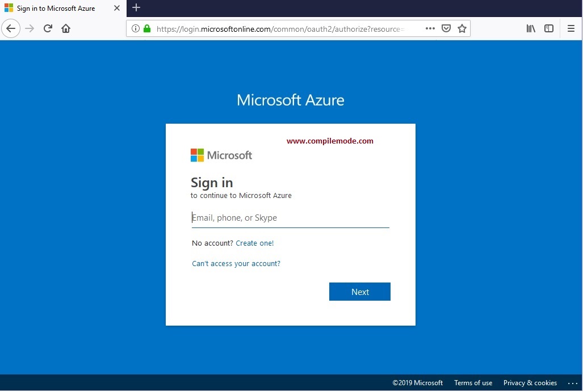Reload the current page
The width and height of the screenshot is (583, 392).
[48, 28]
